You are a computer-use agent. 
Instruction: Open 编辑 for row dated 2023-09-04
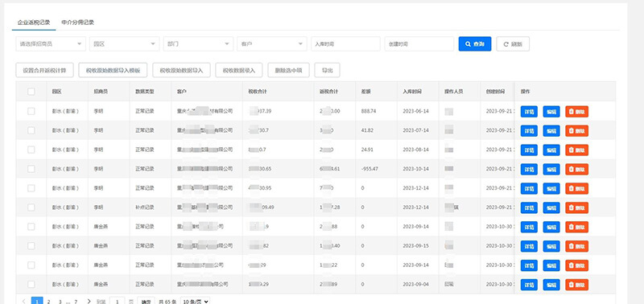(551, 286)
